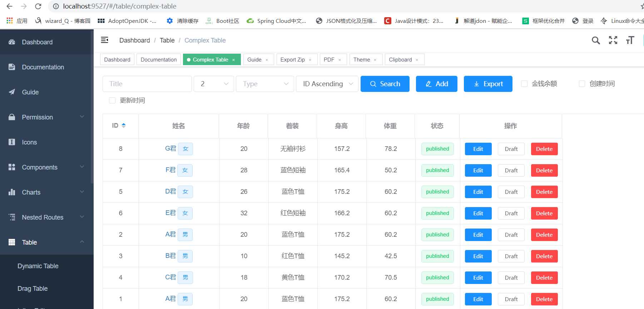Select Drag Table submenu item
Image resolution: width=644 pixels, height=309 pixels.
pos(47,289)
